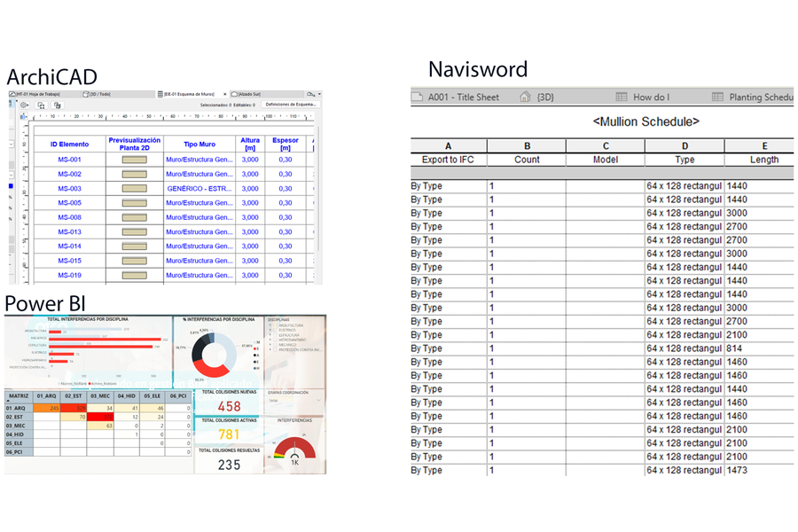Expand the ARQUITECTURA discipline slicer node
This screenshot has height=532, width=798.
pos(270,325)
